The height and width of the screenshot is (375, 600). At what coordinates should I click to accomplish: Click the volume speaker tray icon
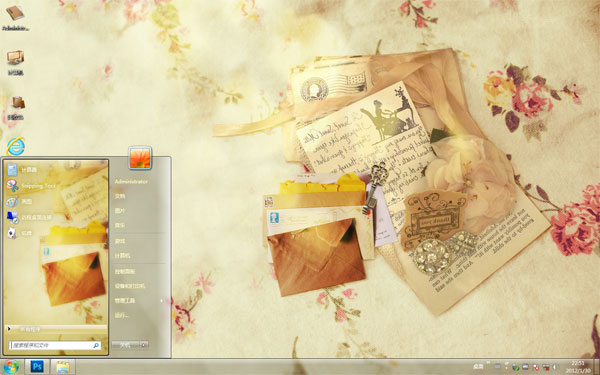(x=555, y=367)
